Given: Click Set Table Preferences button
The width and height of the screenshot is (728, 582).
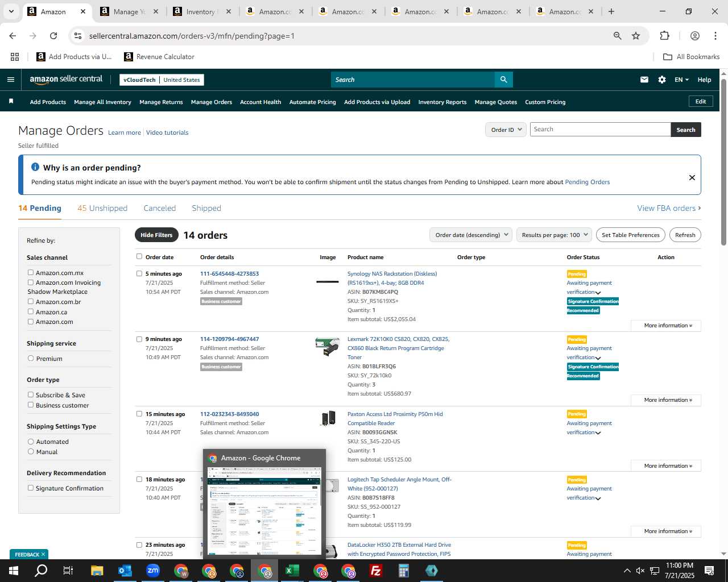Looking at the screenshot, I should [x=631, y=235].
